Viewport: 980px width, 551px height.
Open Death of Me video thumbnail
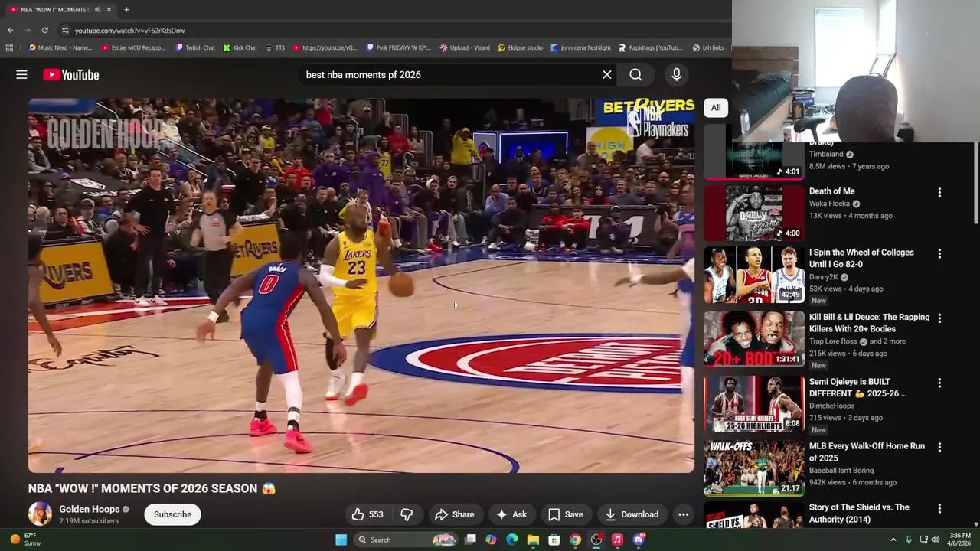tap(754, 213)
